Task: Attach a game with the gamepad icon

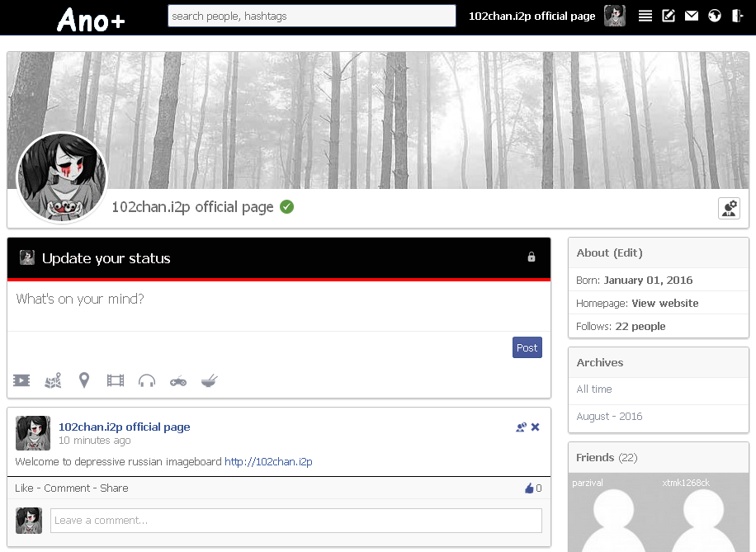Action: coord(178,381)
